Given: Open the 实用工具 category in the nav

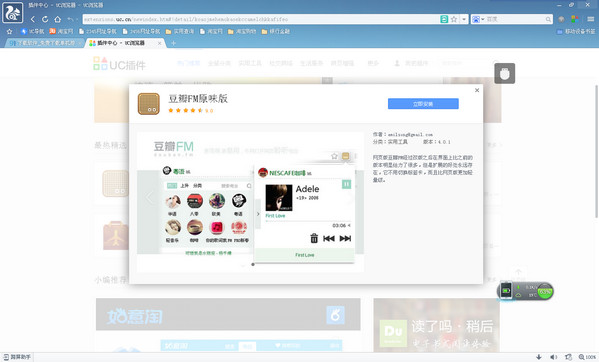Looking at the screenshot, I should 250,63.
